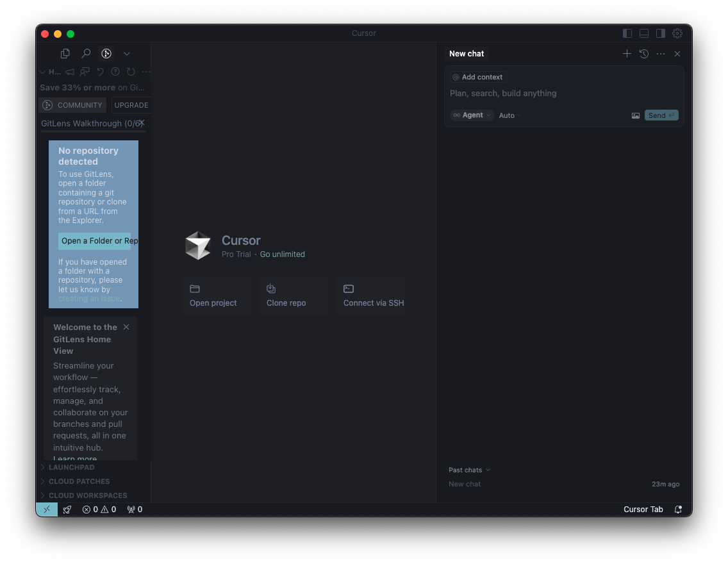728x564 pixels.
Task: Open GitLens Home more actions ellipsis
Action: pos(146,72)
